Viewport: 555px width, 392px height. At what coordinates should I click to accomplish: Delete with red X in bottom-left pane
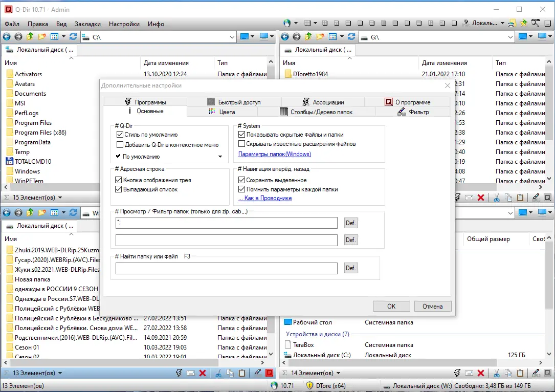pyautogui.click(x=203, y=373)
